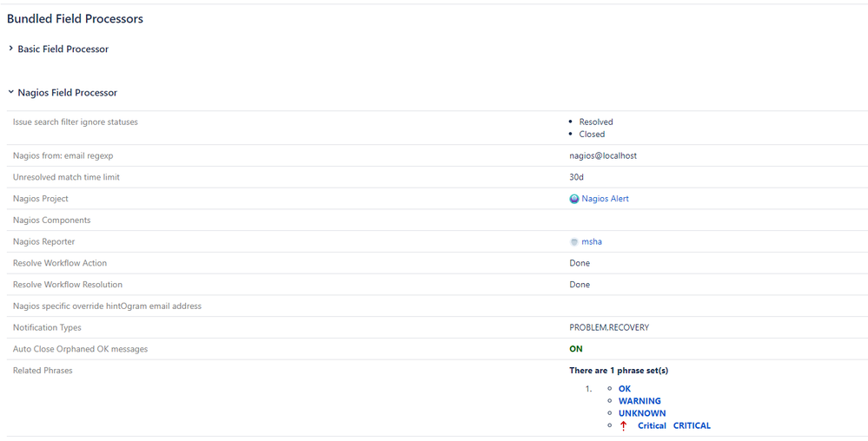Click the Bundled Field Processors heading
The image size is (868, 441).
[x=75, y=19]
